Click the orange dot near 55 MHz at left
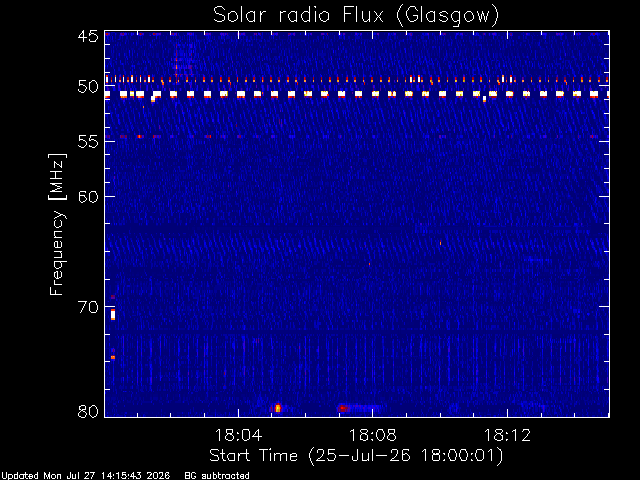640x480 pixels. [140, 136]
